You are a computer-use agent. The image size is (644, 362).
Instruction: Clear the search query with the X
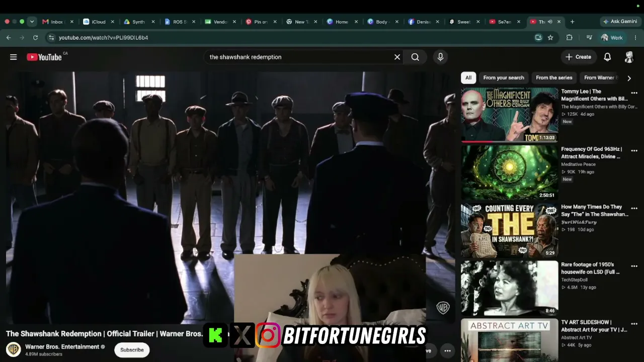click(x=397, y=57)
